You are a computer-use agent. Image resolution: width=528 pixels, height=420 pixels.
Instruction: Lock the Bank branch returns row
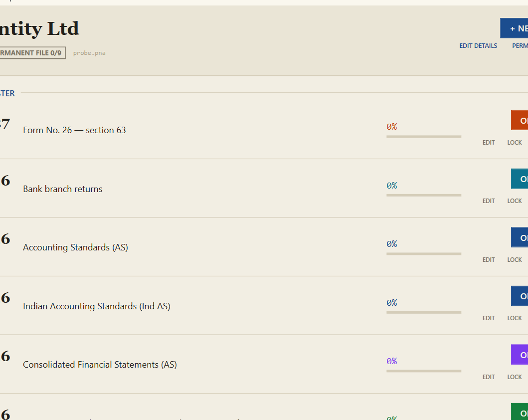pos(515,201)
